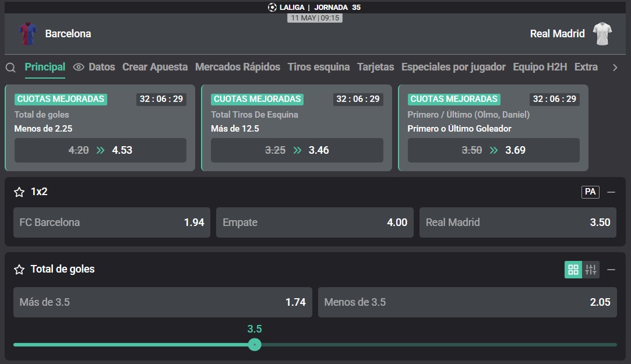The height and width of the screenshot is (364, 631).
Task: Click the 3.5 goals slider handle
Action: pyautogui.click(x=255, y=345)
